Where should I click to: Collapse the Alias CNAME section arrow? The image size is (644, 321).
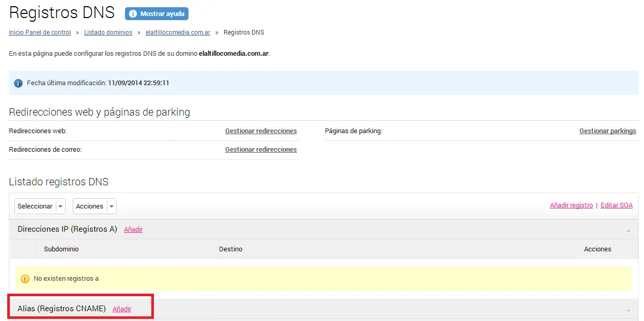(629, 310)
